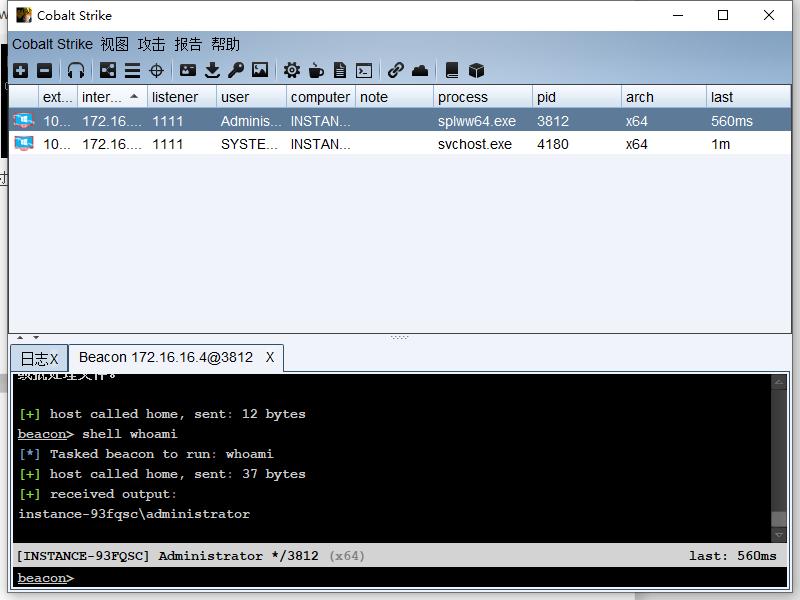Close the Beacon 172.16.16.4@3812 tab
The width and height of the screenshot is (800, 600).
270,357
